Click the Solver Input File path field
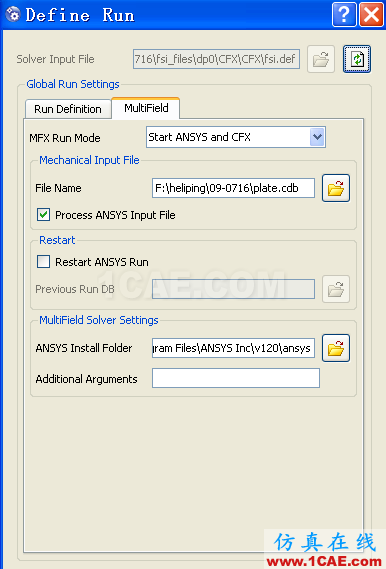The height and width of the screenshot is (569, 386). (216, 59)
